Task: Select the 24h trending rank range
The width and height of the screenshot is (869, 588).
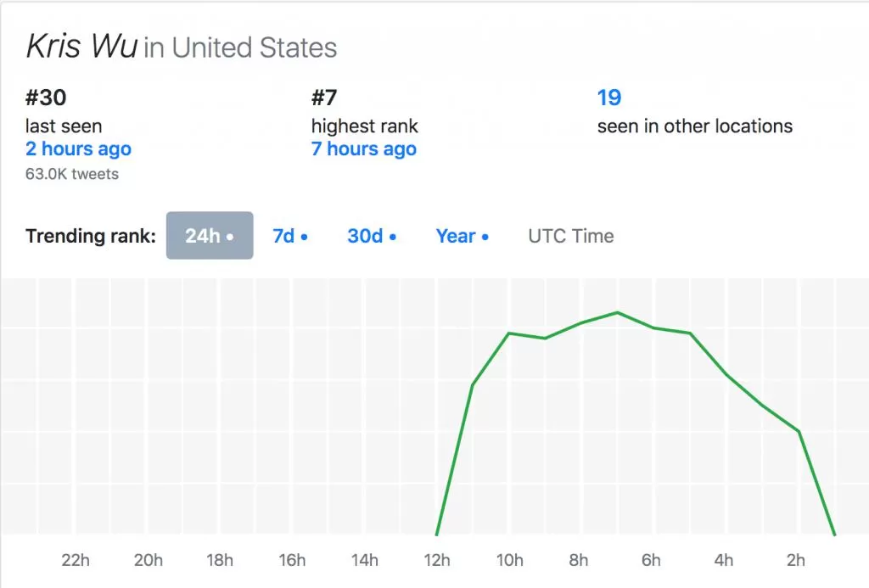Action: pos(210,236)
